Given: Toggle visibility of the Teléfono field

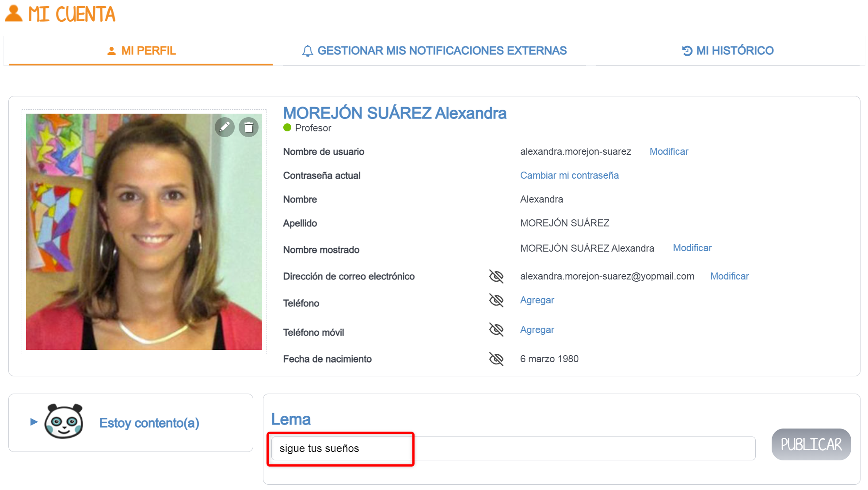Looking at the screenshot, I should [x=497, y=300].
